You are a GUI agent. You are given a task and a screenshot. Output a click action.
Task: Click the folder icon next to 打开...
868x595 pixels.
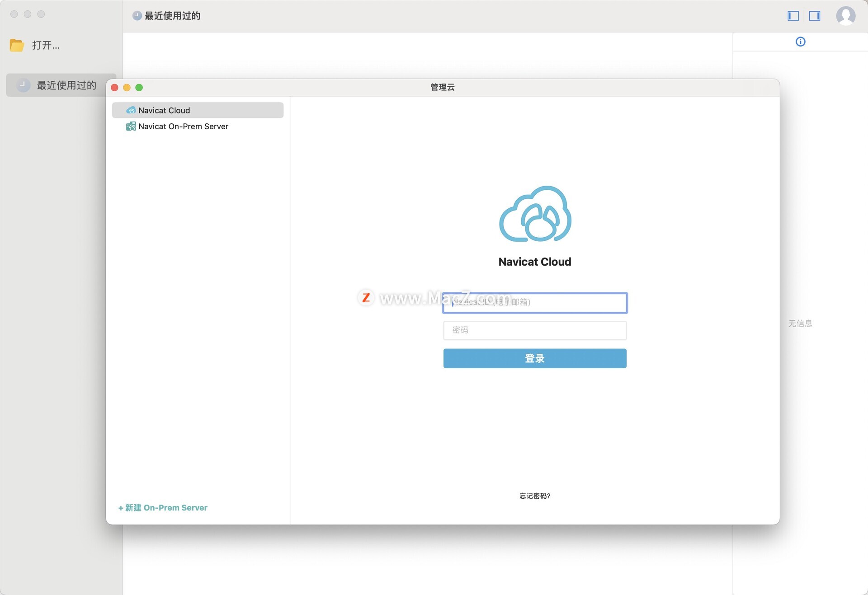(x=17, y=45)
